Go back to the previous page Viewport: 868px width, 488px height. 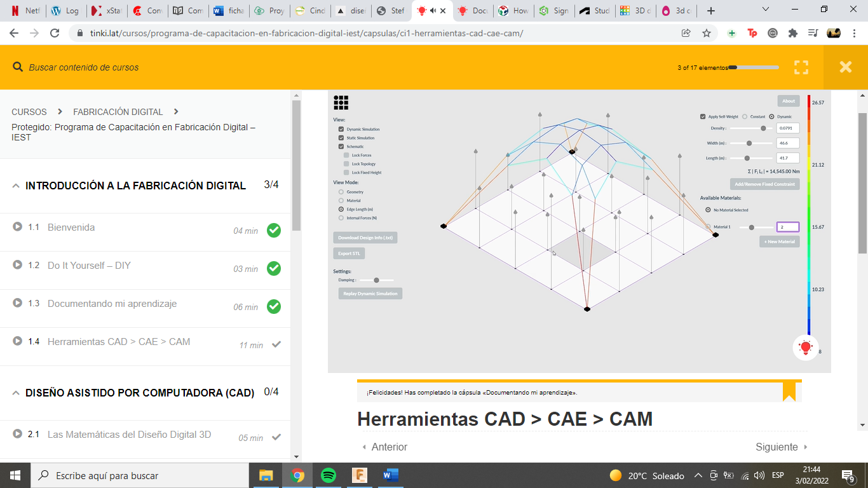click(x=14, y=33)
